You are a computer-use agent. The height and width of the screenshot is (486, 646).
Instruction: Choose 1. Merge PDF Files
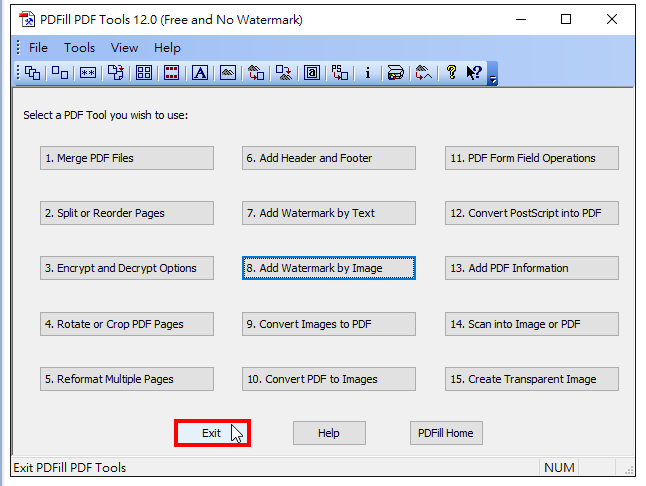point(127,158)
